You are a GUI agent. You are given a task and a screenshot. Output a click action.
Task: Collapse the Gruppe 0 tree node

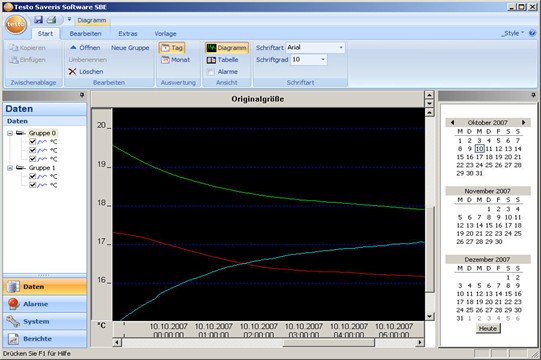pyautogui.click(x=10, y=133)
